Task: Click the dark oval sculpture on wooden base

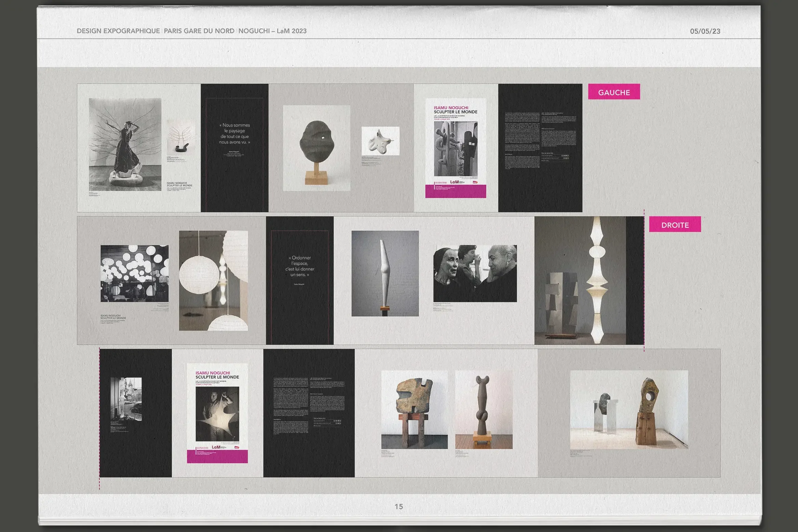Action: coord(316,148)
